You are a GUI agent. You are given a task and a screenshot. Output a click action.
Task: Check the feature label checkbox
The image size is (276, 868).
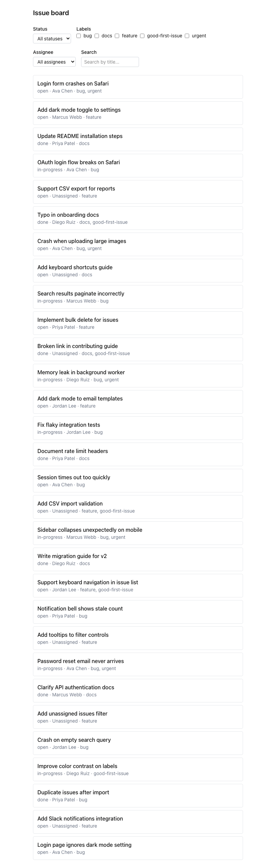pos(117,36)
